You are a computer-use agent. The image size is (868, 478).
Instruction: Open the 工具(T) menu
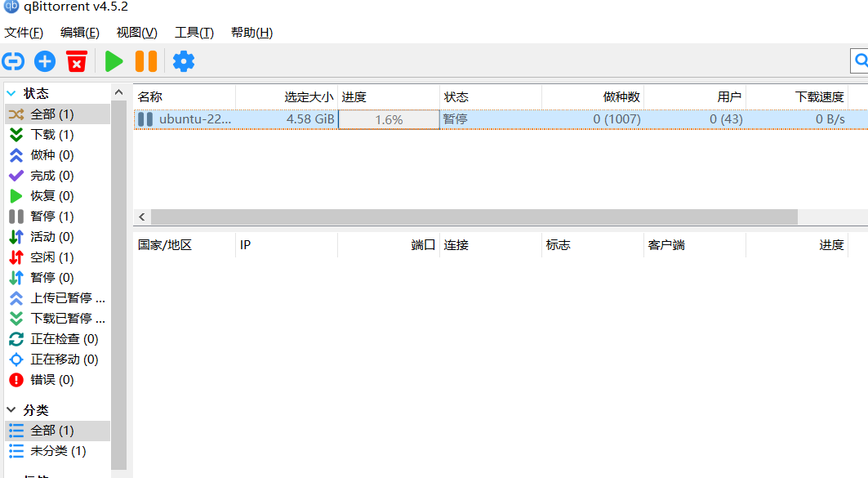(x=194, y=33)
